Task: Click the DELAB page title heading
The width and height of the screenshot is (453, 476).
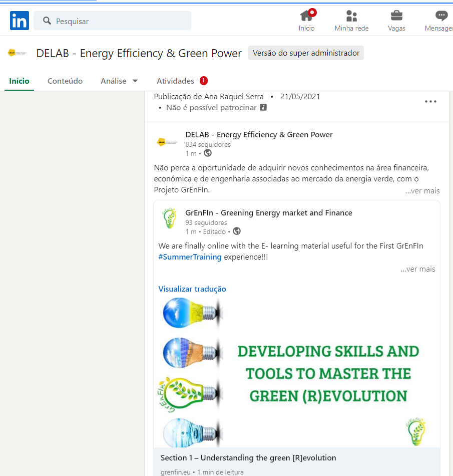Action: pyautogui.click(x=139, y=53)
